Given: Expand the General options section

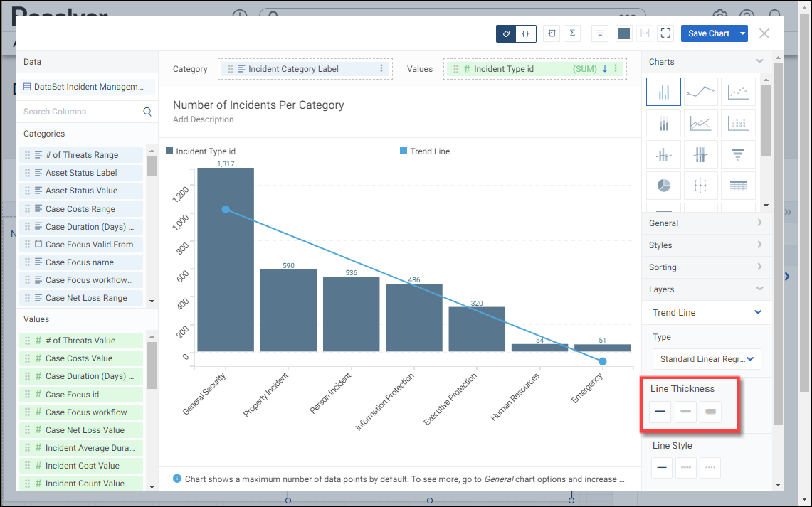Looking at the screenshot, I should point(705,223).
